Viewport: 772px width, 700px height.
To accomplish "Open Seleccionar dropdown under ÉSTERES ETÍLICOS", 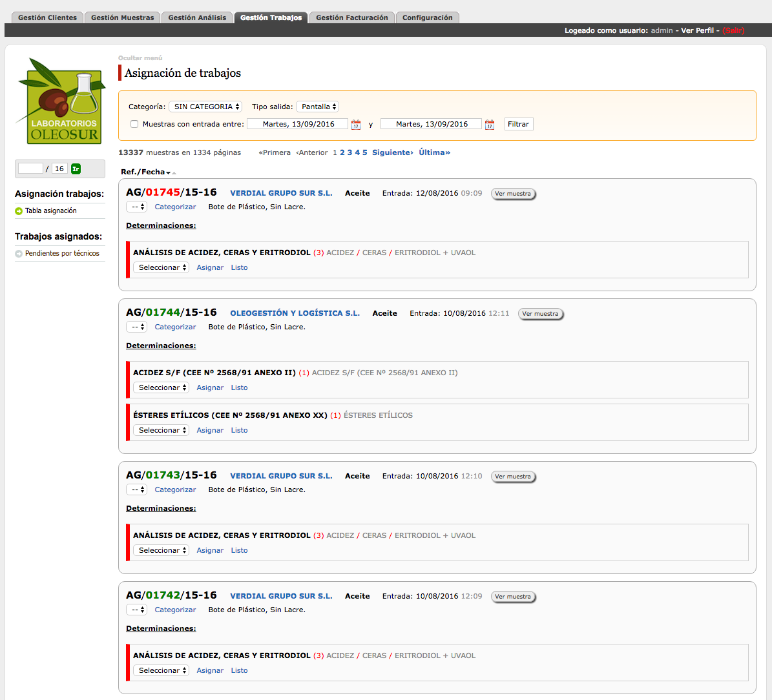I will (x=162, y=430).
